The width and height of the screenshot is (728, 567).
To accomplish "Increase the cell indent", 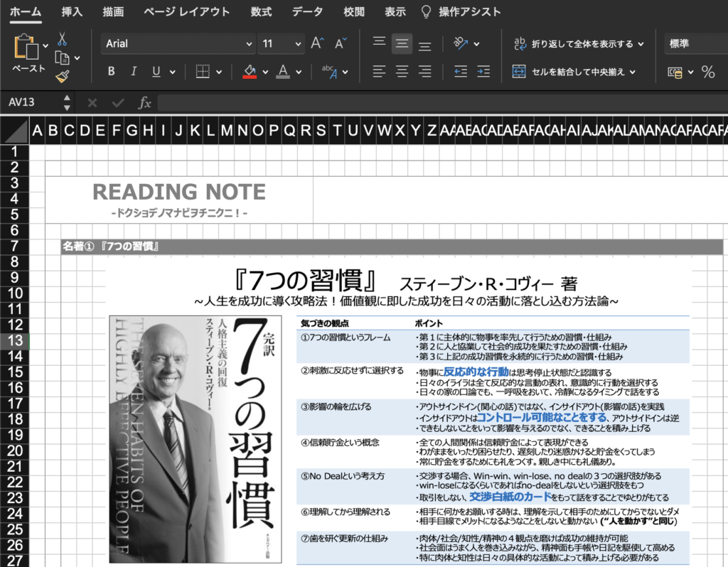I will click(483, 72).
